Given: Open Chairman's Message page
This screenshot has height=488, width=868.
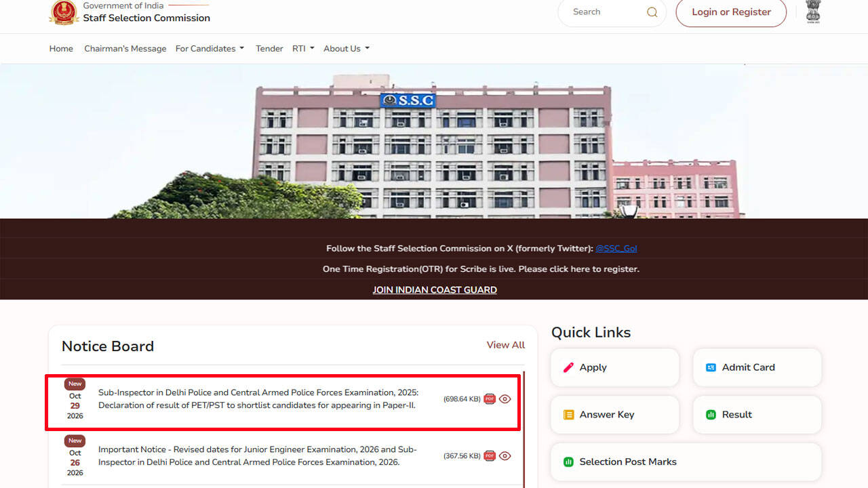Looking at the screenshot, I should (125, 49).
